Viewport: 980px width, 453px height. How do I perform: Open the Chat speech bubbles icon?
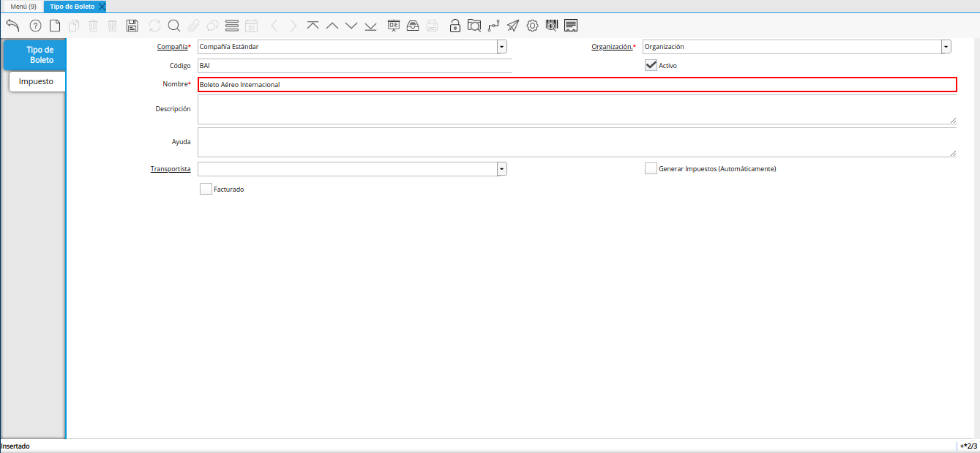212,26
